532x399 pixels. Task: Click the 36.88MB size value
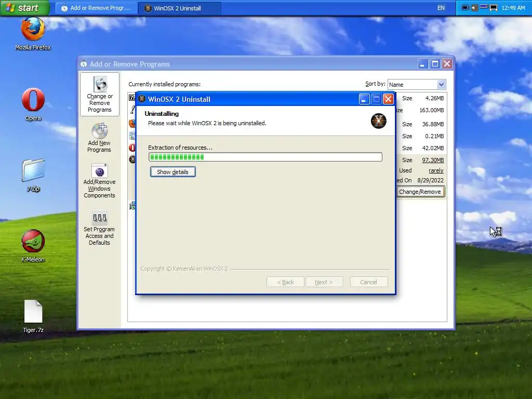pos(433,124)
